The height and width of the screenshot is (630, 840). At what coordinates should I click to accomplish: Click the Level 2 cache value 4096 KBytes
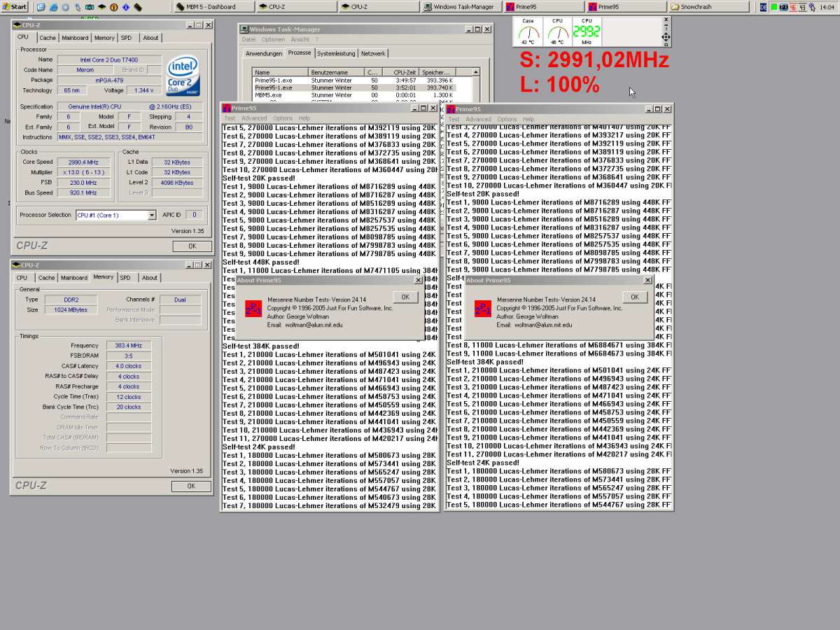[x=177, y=183]
